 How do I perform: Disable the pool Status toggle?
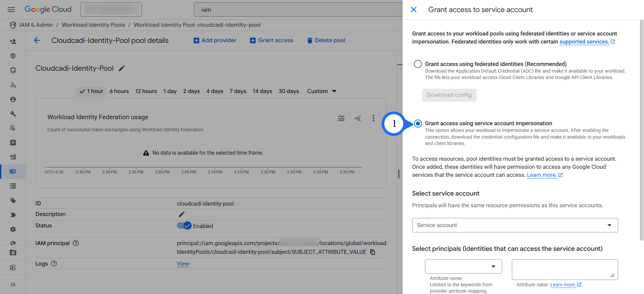tap(184, 226)
